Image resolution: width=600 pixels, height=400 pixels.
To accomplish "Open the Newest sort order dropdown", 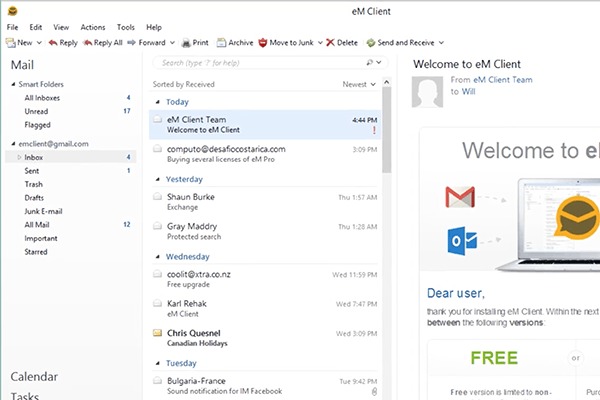I will click(359, 84).
